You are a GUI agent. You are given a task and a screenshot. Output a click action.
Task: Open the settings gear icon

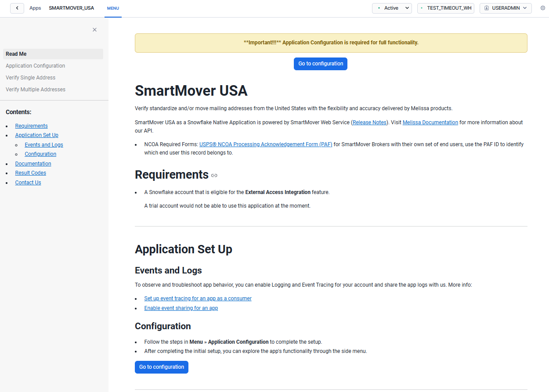pos(542,8)
